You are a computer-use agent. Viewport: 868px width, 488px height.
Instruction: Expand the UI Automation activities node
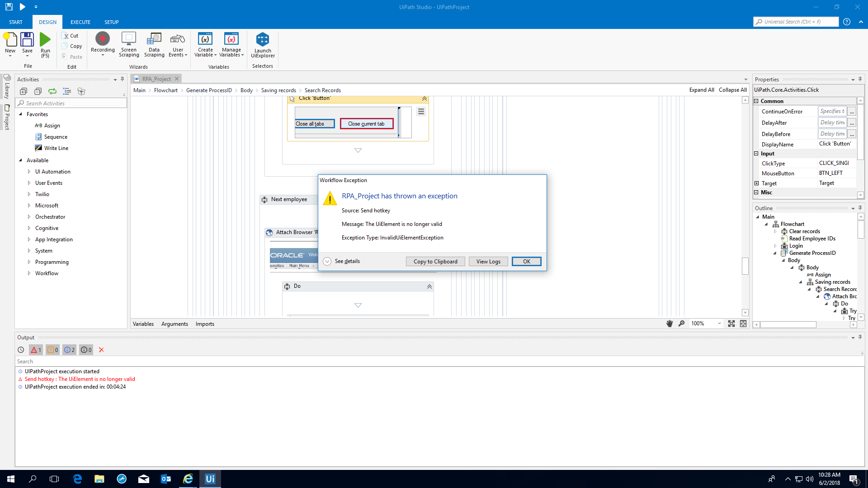click(29, 172)
